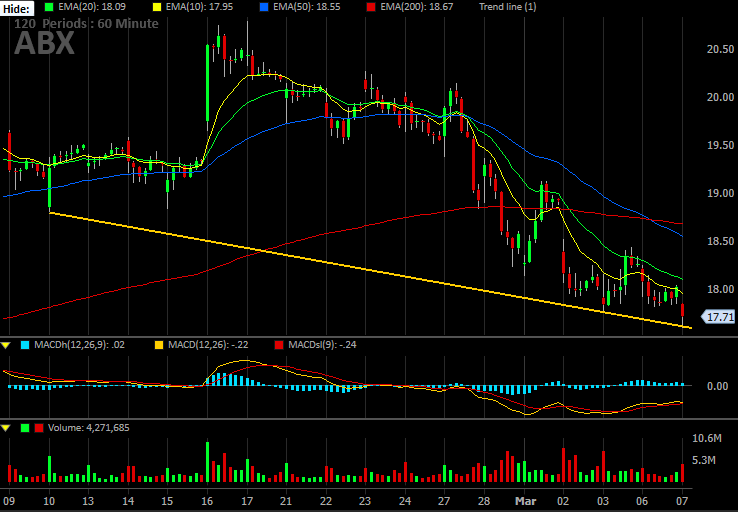The width and height of the screenshot is (738, 512).
Task: Click the MACDh(12,26,9): .02 label
Action: click(80, 345)
